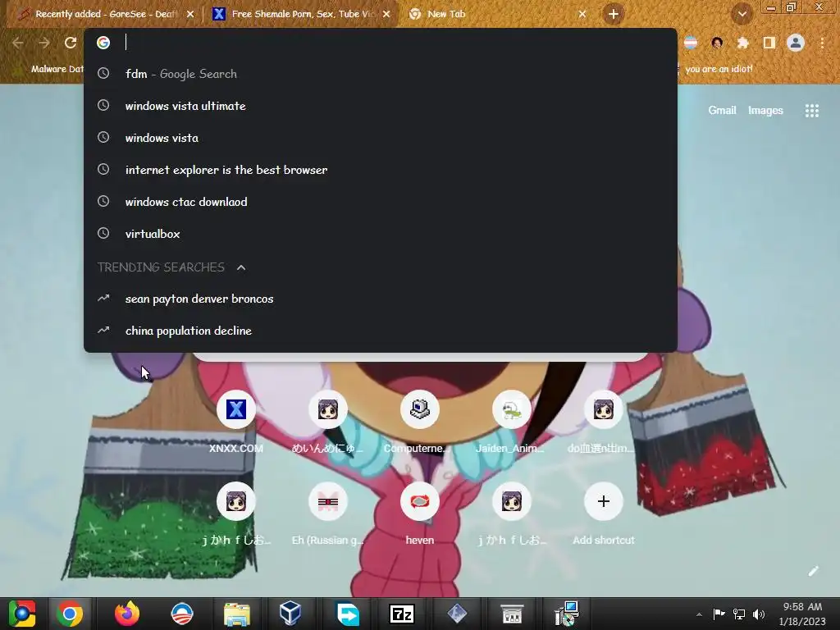The width and height of the screenshot is (840, 630).
Task: Select 'sean payton denver broncos' trending search
Action: 381,299
